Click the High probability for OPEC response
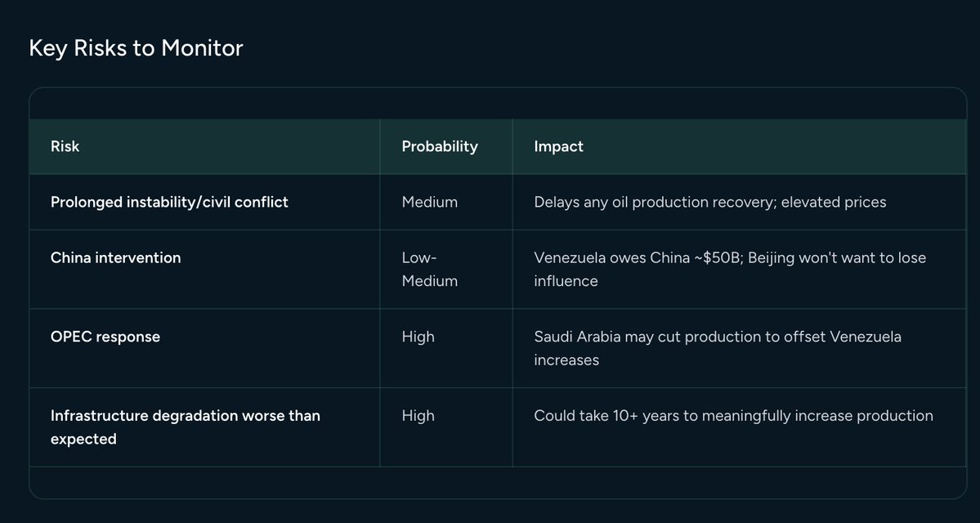 tap(418, 337)
